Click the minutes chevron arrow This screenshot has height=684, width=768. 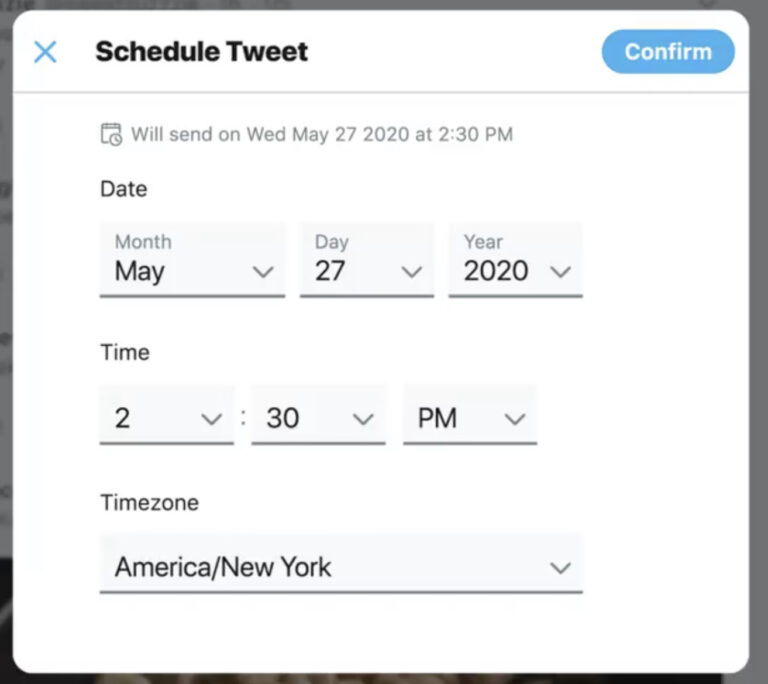[x=363, y=419]
